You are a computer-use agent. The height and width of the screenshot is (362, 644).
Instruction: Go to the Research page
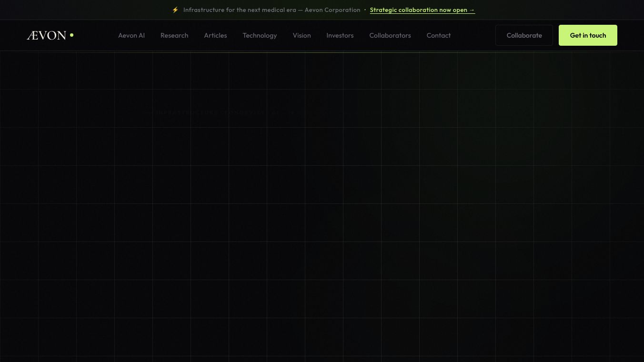[174, 35]
